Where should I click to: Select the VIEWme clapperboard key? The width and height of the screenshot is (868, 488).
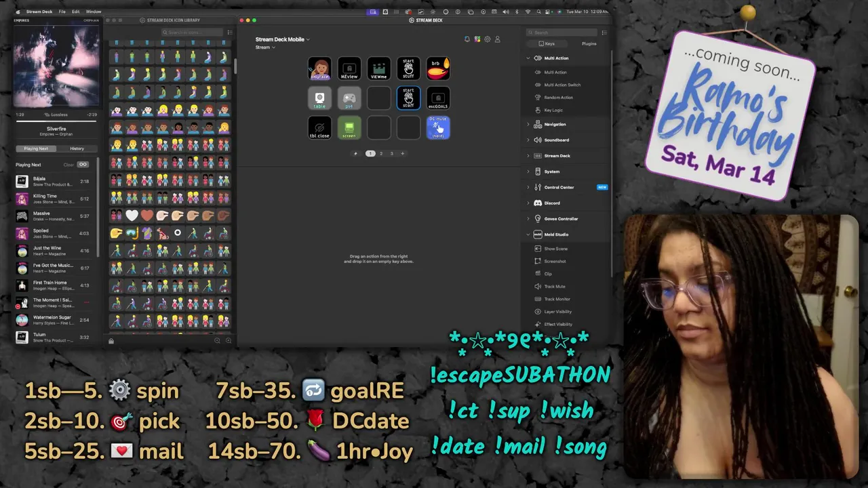(x=378, y=68)
